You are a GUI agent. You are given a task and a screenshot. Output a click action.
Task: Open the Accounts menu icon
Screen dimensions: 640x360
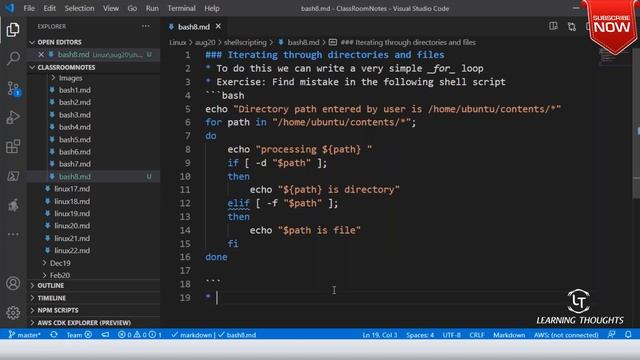pos(13,283)
